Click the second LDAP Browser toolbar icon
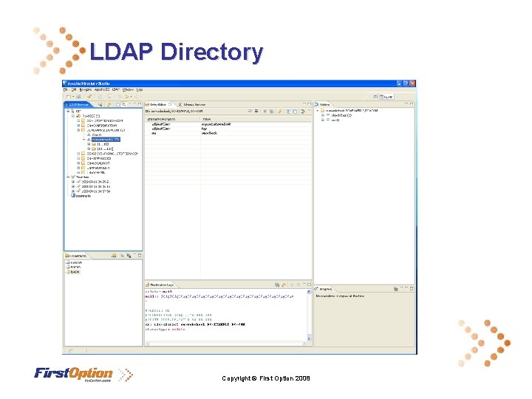 coord(109,104)
